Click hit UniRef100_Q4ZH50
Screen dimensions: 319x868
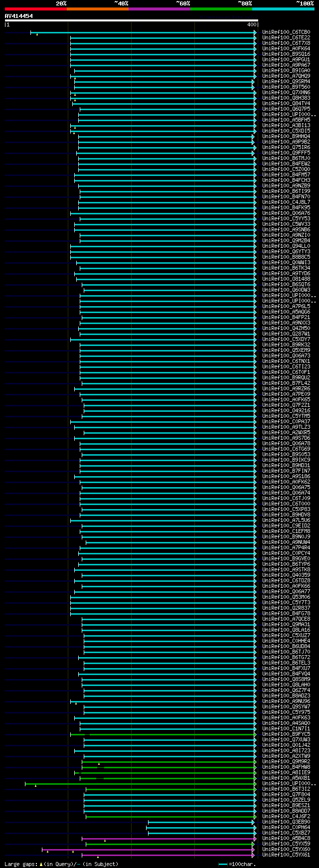click(x=286, y=329)
